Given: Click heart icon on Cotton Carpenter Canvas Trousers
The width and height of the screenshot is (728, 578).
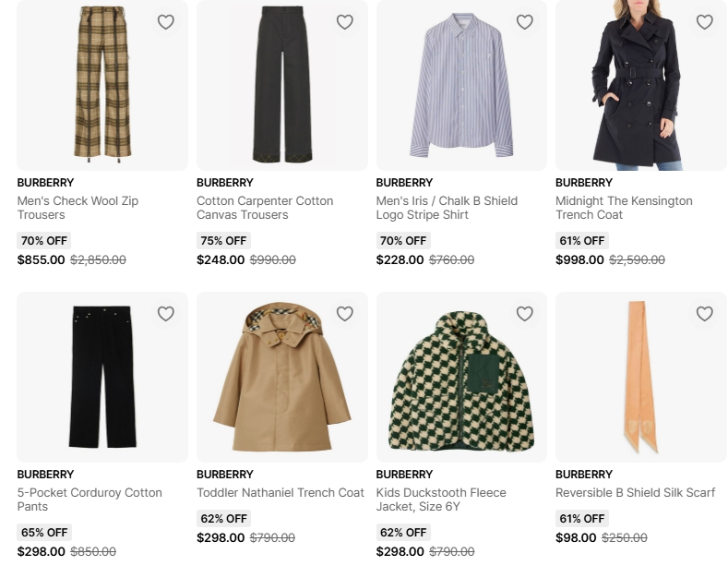Looking at the screenshot, I should [x=345, y=22].
